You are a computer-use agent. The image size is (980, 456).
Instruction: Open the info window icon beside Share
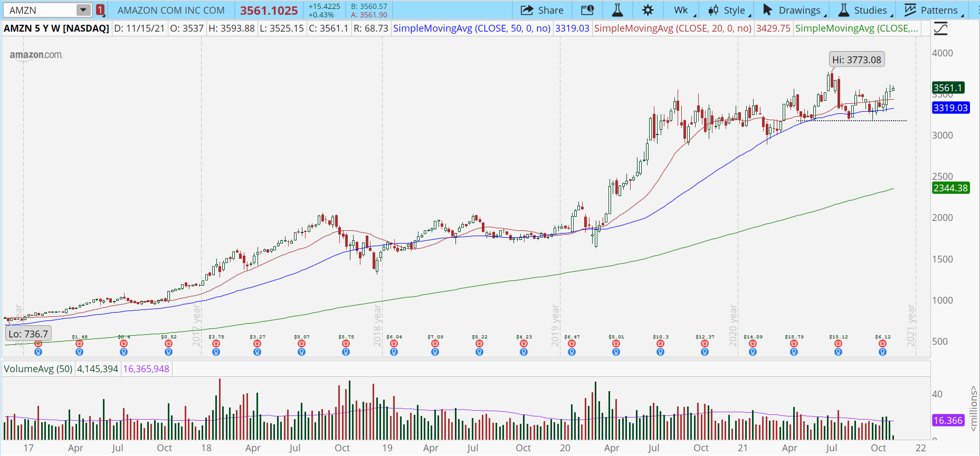click(x=587, y=10)
